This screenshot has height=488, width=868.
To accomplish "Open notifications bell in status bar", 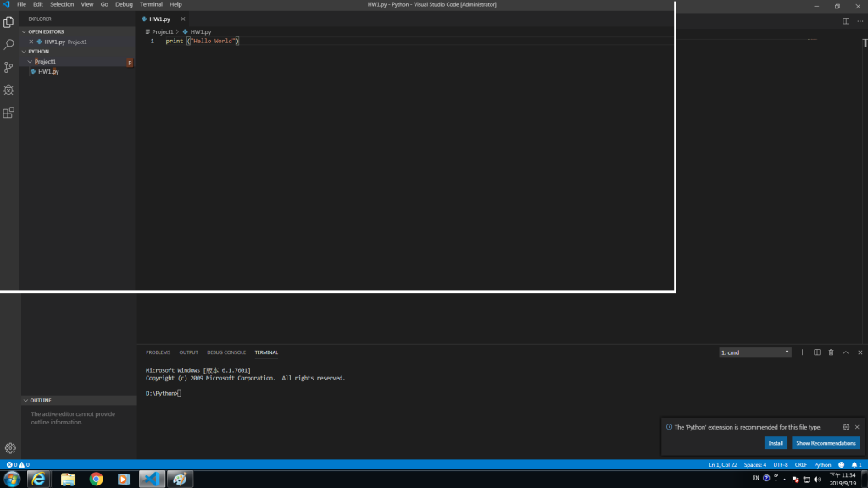I will (856, 465).
